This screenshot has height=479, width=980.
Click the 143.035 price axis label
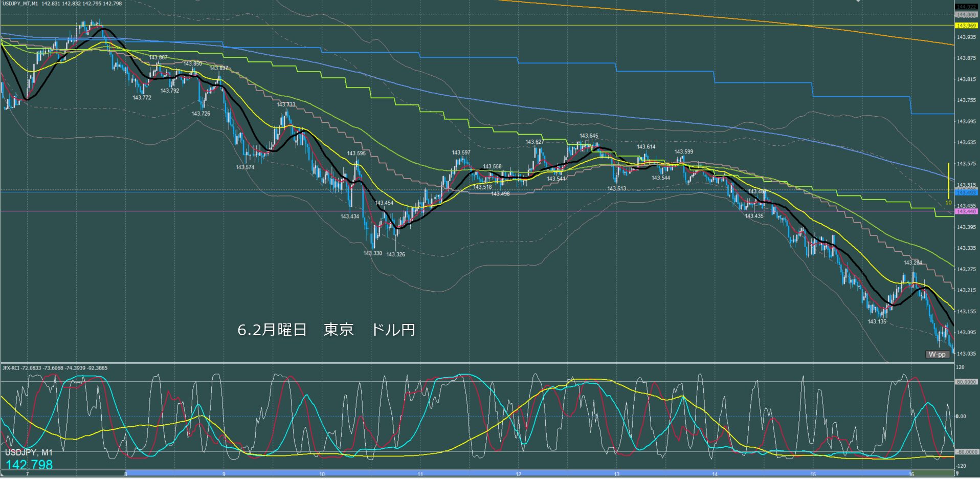[x=966, y=354]
